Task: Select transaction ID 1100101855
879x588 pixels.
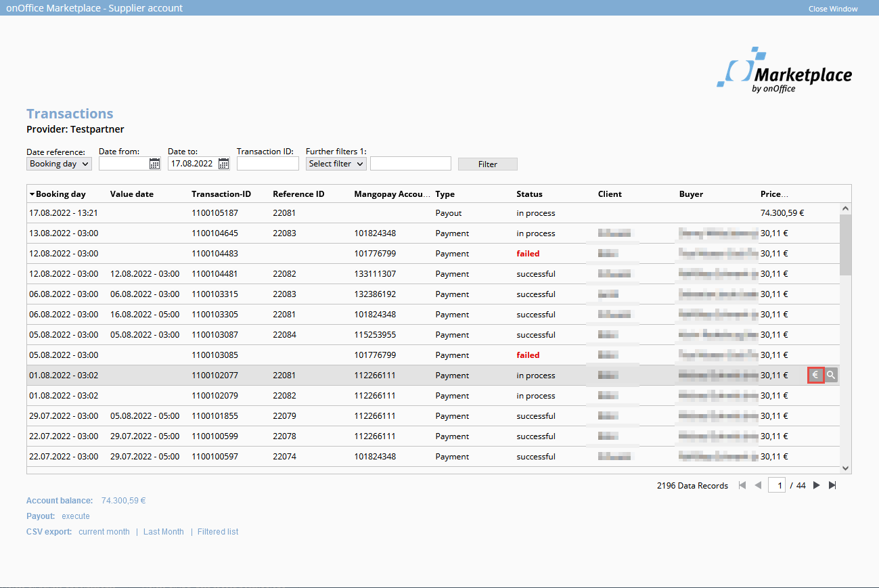Action: click(x=215, y=416)
